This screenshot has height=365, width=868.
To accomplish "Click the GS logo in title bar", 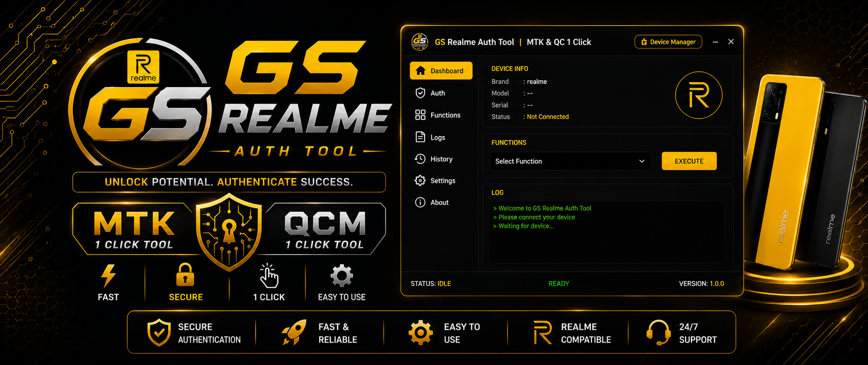I will point(420,42).
